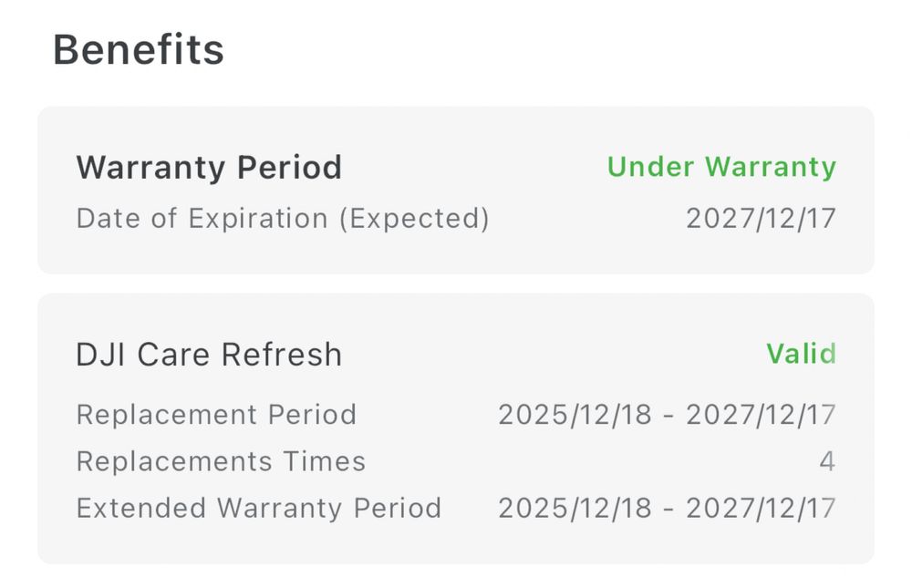Click the dash in Replacement Period range
Screen dimensions: 912x588
669,416
